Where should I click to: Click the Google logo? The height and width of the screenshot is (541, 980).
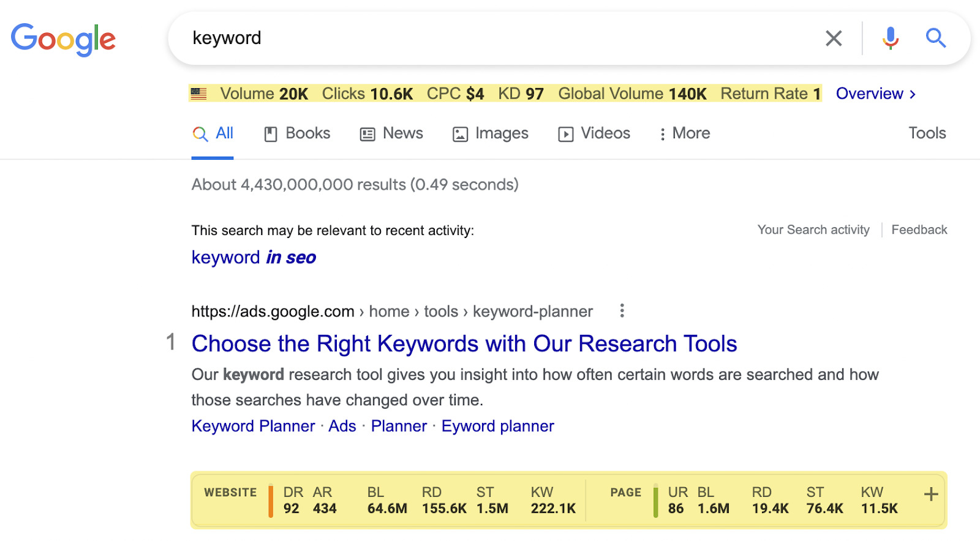point(63,39)
